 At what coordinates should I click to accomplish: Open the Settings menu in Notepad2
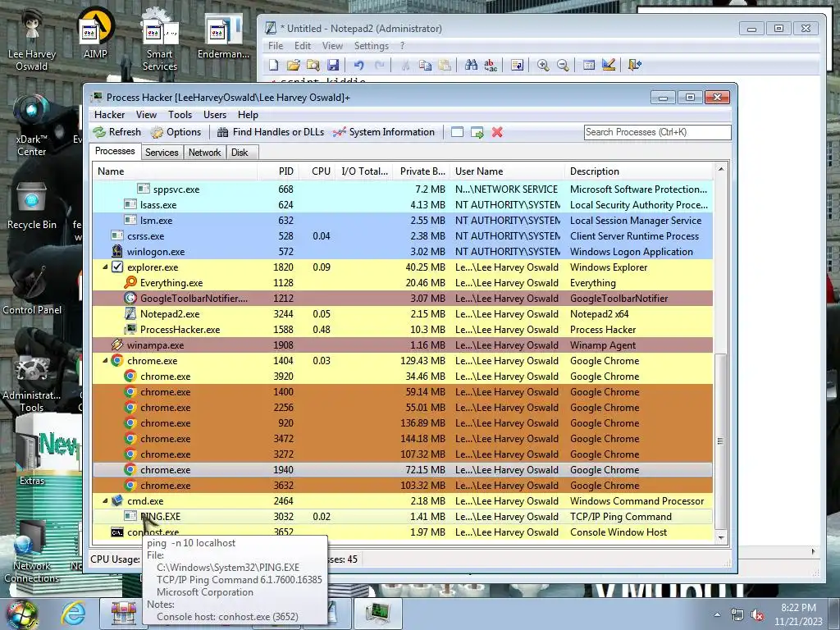(x=372, y=46)
